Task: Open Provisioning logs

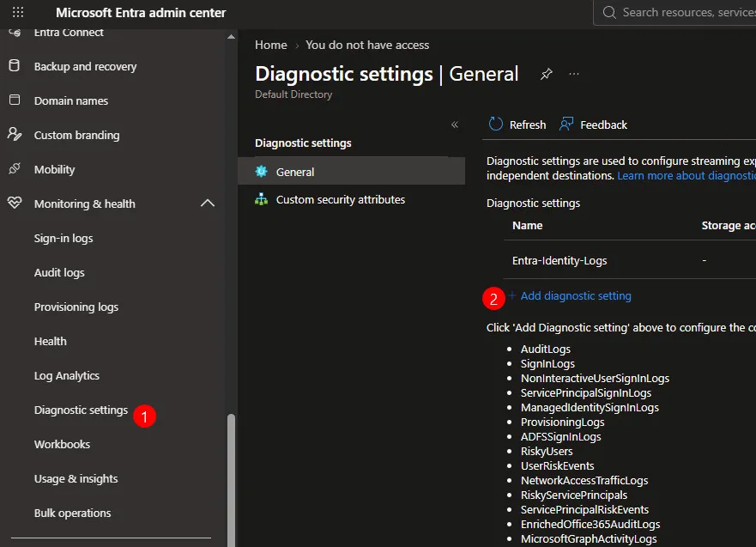Action: click(76, 307)
